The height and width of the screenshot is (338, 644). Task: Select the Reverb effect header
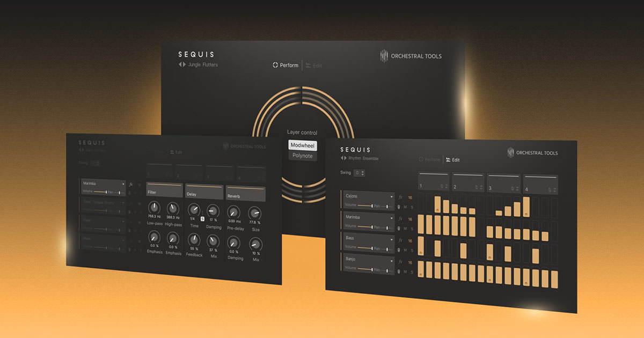pos(245,194)
